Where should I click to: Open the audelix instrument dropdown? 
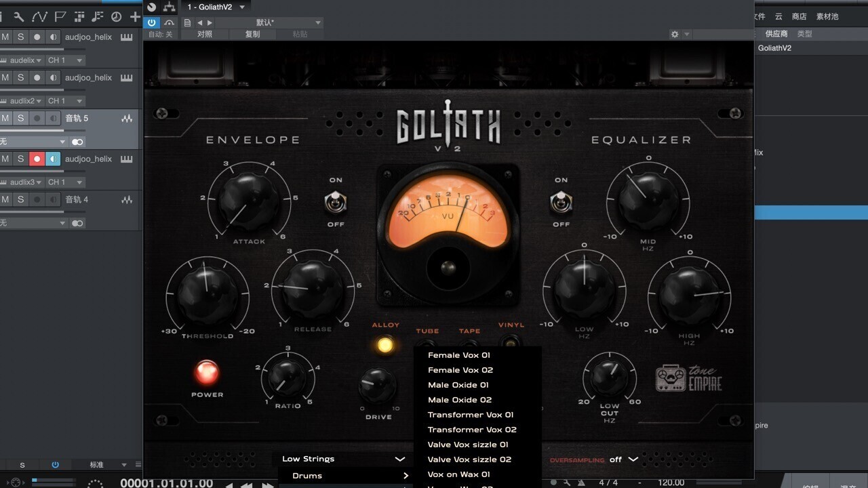pyautogui.click(x=22, y=60)
